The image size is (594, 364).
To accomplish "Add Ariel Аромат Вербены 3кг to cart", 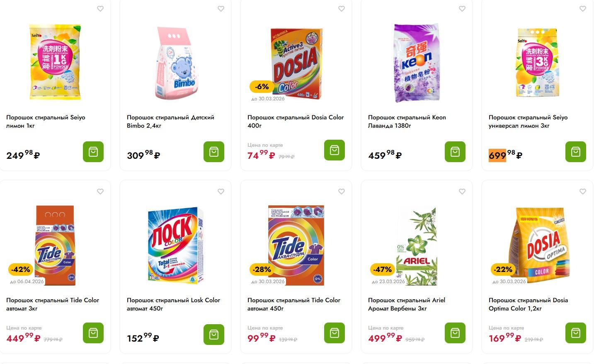I will point(455,333).
